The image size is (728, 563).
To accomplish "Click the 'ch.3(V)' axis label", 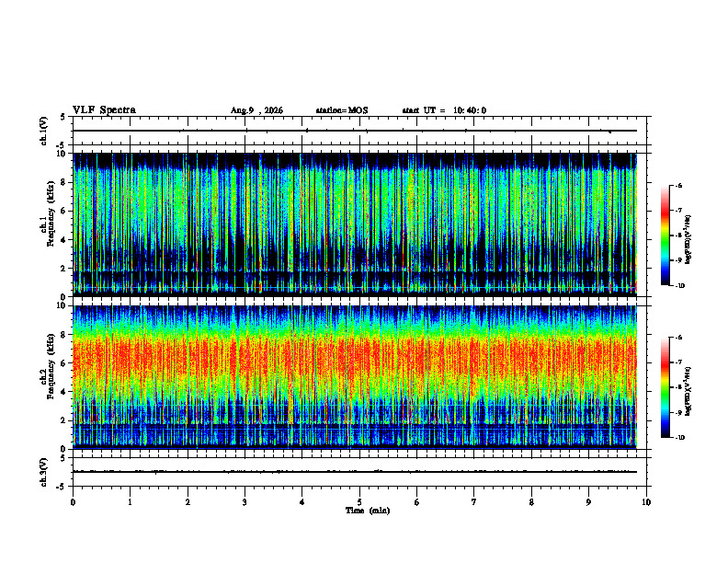I will click(x=43, y=472).
